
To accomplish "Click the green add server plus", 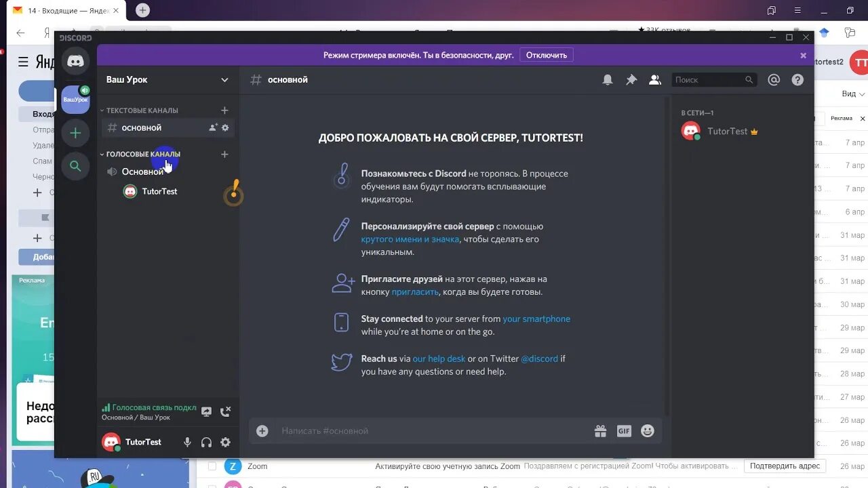I will coord(75,133).
